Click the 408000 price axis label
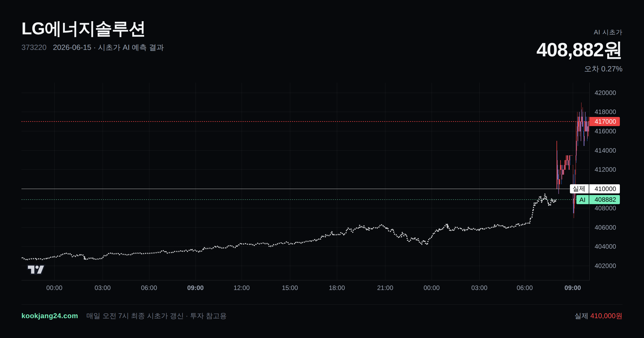This screenshot has width=644, height=338. (x=605, y=208)
